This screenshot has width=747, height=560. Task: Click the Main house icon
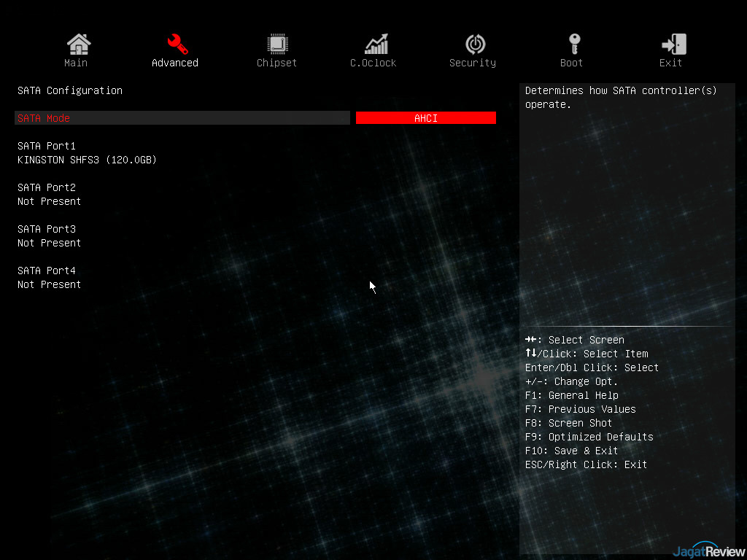pyautogui.click(x=78, y=44)
